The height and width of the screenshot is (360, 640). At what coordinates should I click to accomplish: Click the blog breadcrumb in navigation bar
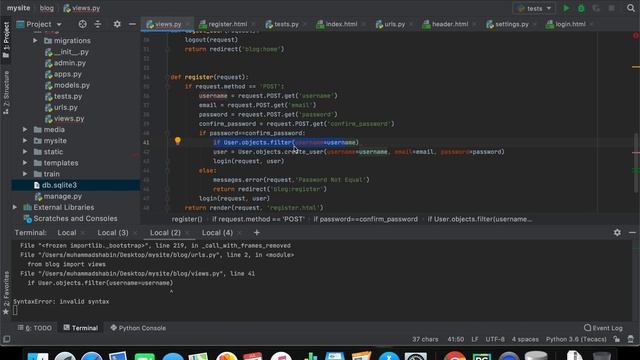[47, 8]
